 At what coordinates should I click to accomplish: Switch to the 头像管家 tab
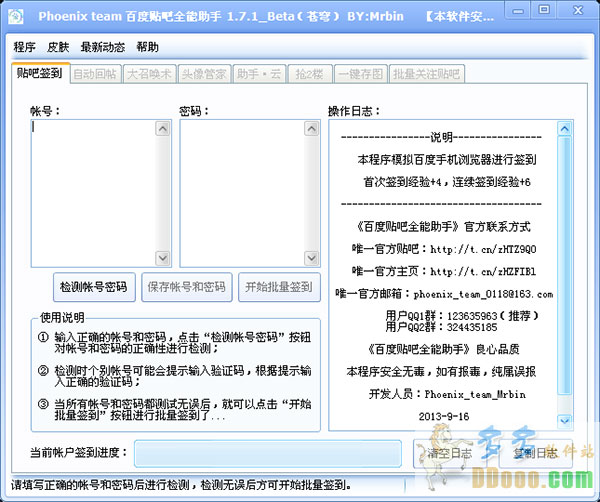[x=204, y=74]
